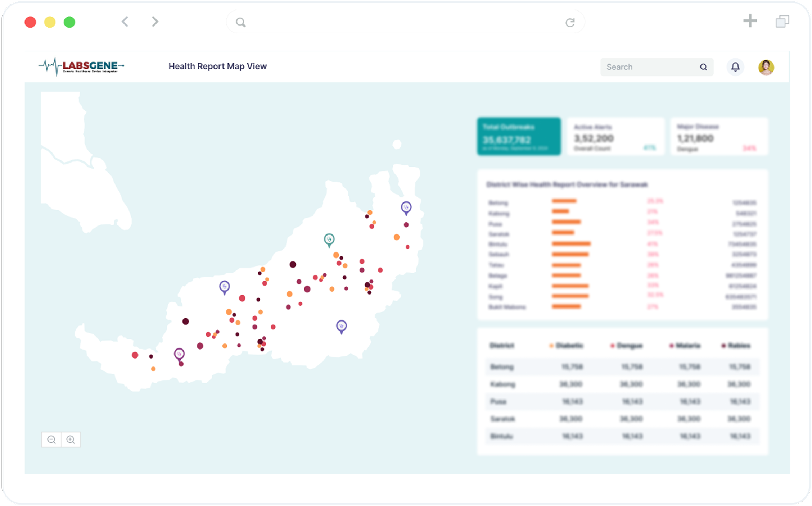The width and height of the screenshot is (812, 506).
Task: Open the Major Disease card
Action: pyautogui.click(x=719, y=137)
